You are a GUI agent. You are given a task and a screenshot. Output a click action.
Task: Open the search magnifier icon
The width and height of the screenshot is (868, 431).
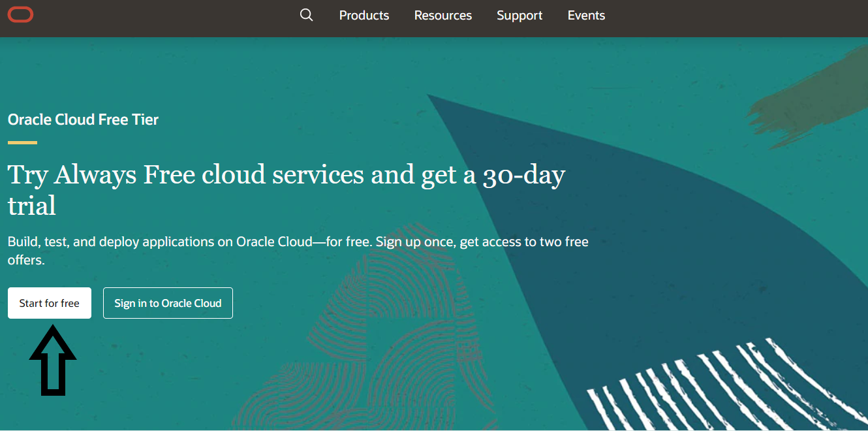(x=306, y=15)
